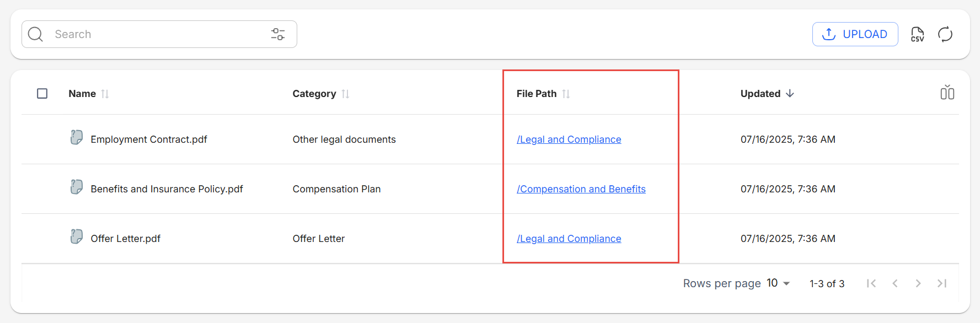Open the column settings icon

pyautogui.click(x=947, y=93)
